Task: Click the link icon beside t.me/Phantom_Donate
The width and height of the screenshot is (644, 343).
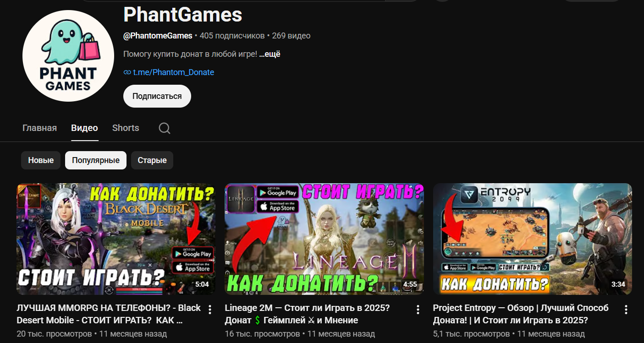Action: 127,72
